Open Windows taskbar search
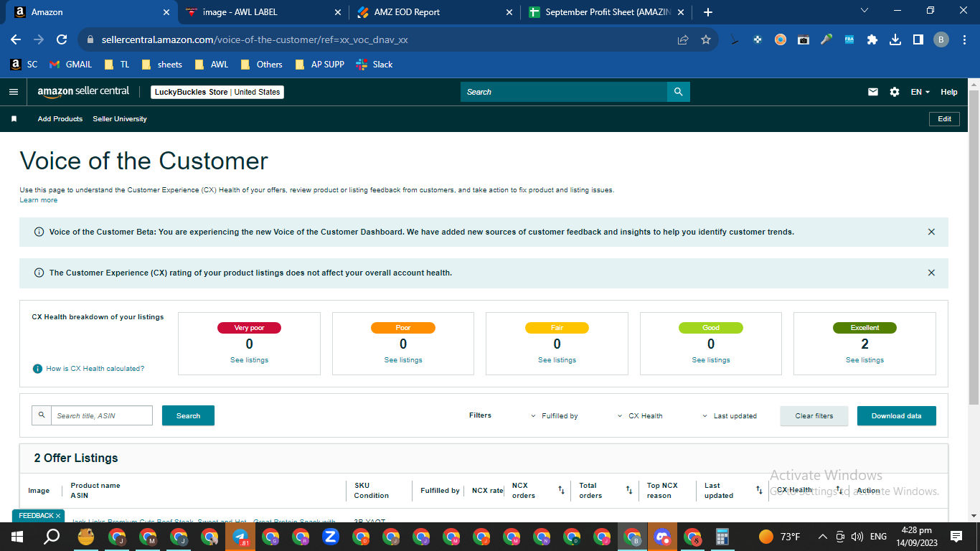The width and height of the screenshot is (980, 551). click(x=52, y=536)
